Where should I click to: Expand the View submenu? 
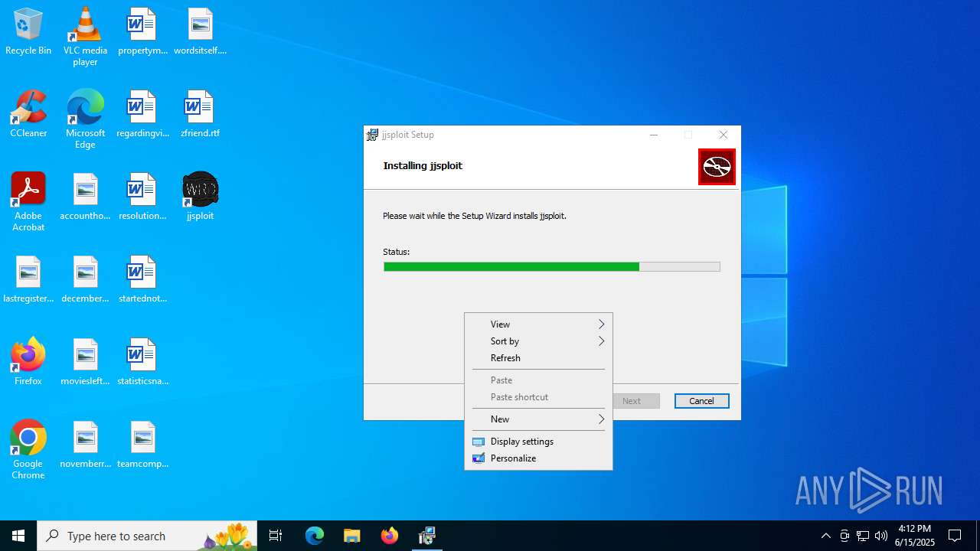coord(538,324)
